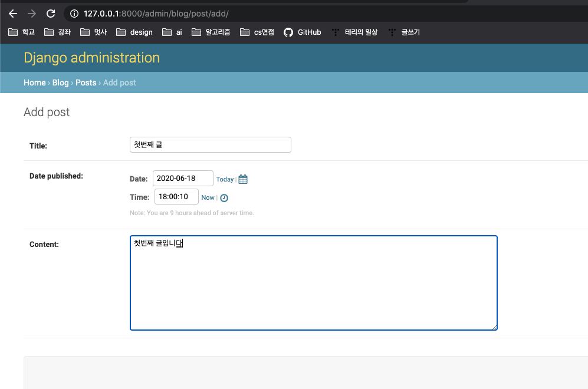
Task: Click into the Title input field
Action: point(211,144)
